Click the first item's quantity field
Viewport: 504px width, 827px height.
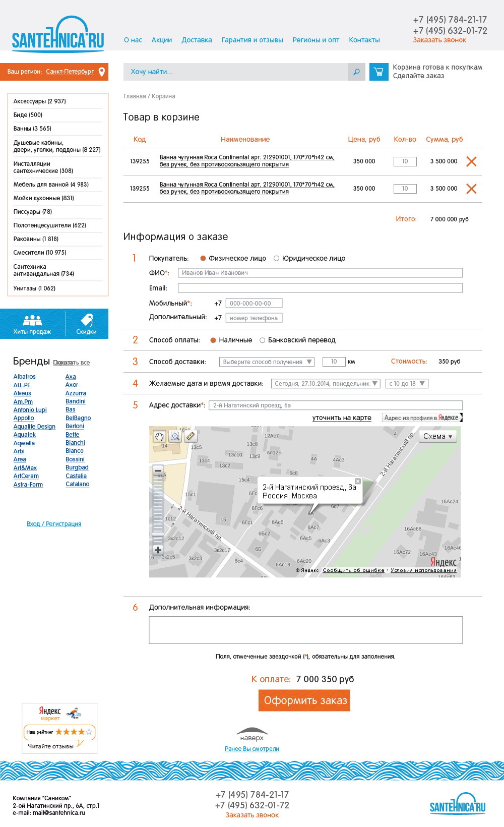[x=405, y=161]
